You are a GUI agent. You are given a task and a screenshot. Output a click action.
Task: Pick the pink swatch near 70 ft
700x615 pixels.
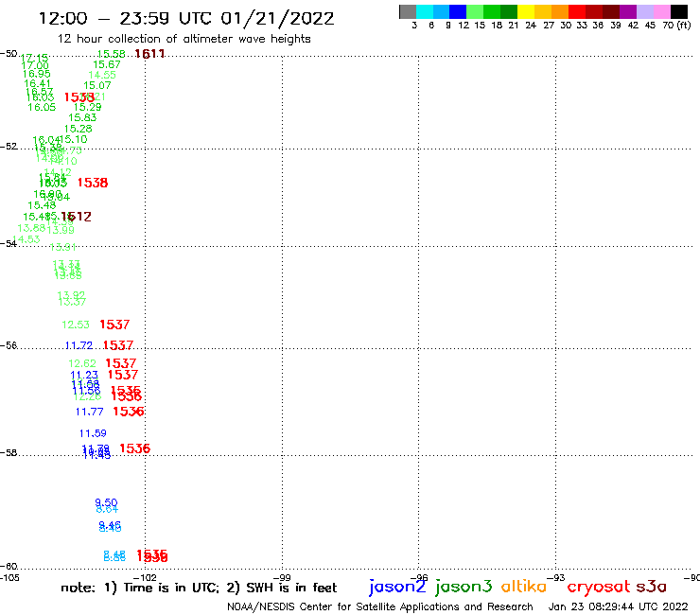coord(661,11)
